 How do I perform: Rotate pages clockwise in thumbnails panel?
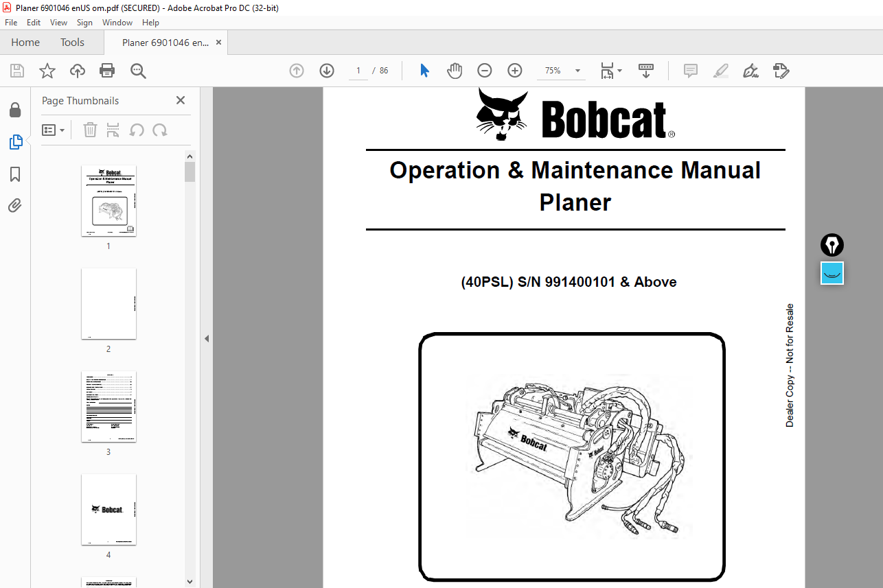click(x=160, y=130)
